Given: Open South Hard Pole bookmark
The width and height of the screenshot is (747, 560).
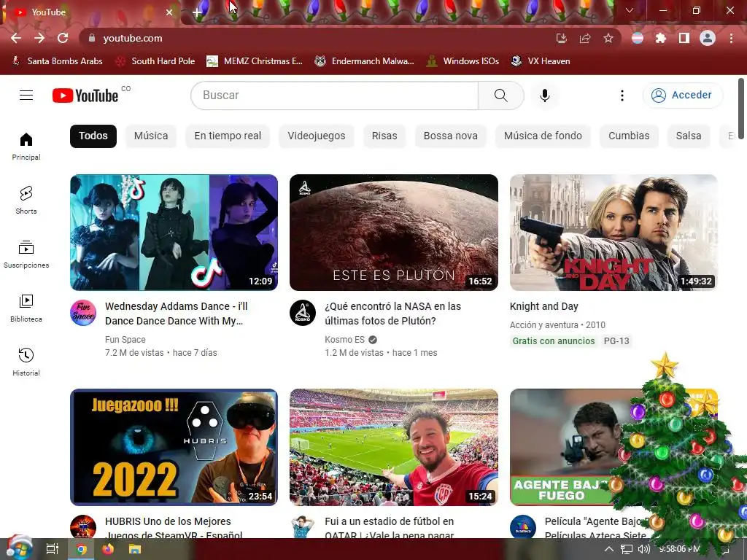Looking at the screenshot, I should coord(156,61).
